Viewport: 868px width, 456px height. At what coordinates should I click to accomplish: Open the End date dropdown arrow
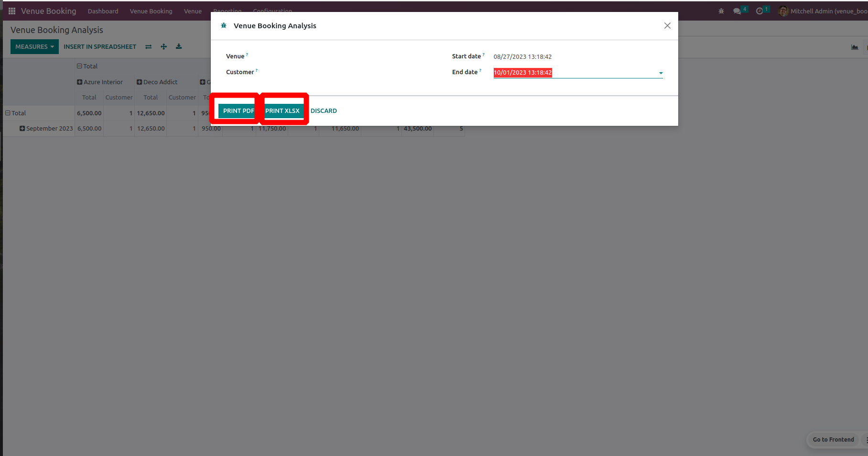click(661, 73)
